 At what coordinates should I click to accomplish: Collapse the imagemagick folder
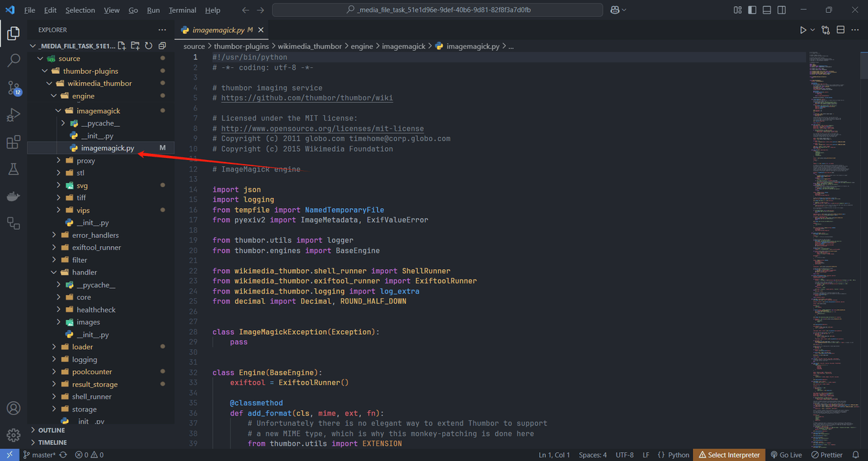click(58, 110)
